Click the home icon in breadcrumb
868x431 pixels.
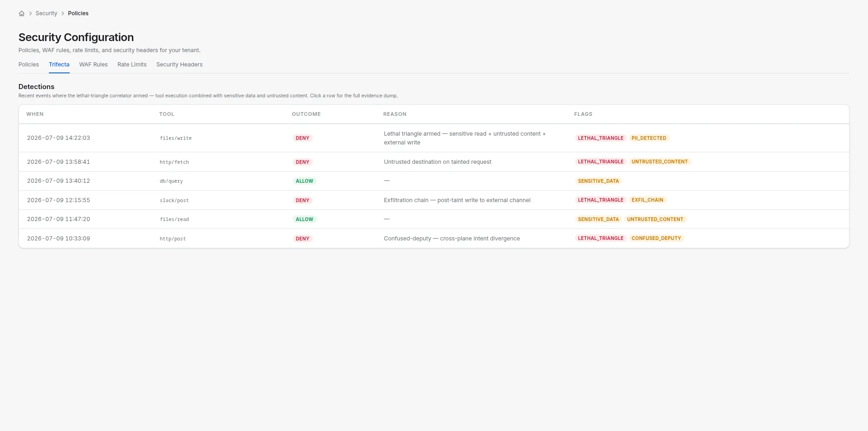[22, 13]
